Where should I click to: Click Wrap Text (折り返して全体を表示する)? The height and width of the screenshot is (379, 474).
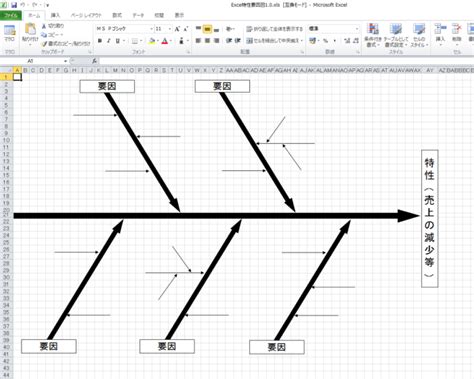275,29
